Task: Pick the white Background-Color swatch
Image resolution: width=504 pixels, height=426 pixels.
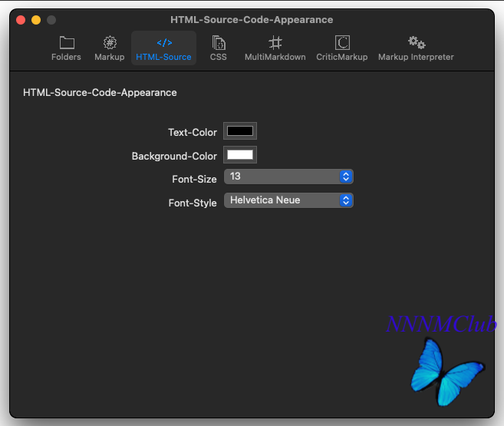Action: (x=240, y=154)
